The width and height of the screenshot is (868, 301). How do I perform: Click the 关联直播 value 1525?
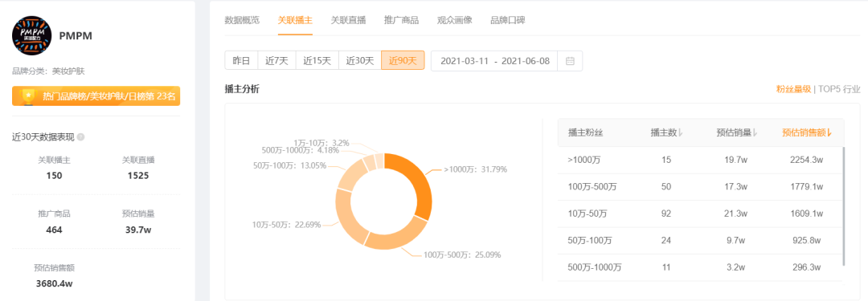[x=138, y=176]
